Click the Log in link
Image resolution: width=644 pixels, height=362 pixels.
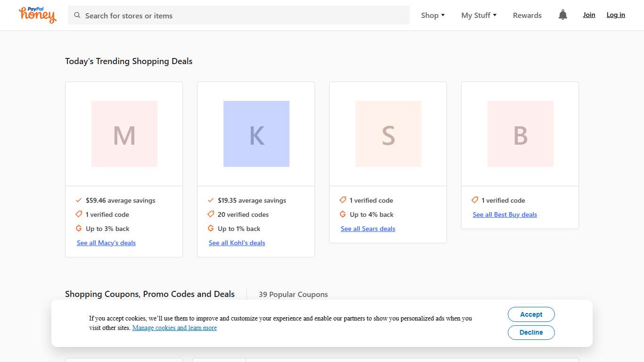coord(616,15)
